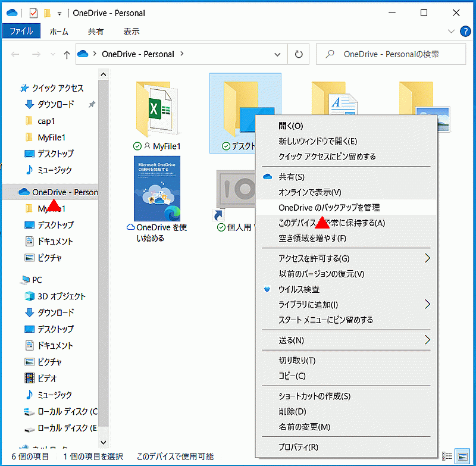
Task: Select the 個人用 Vault safe icon
Action: pos(235,190)
